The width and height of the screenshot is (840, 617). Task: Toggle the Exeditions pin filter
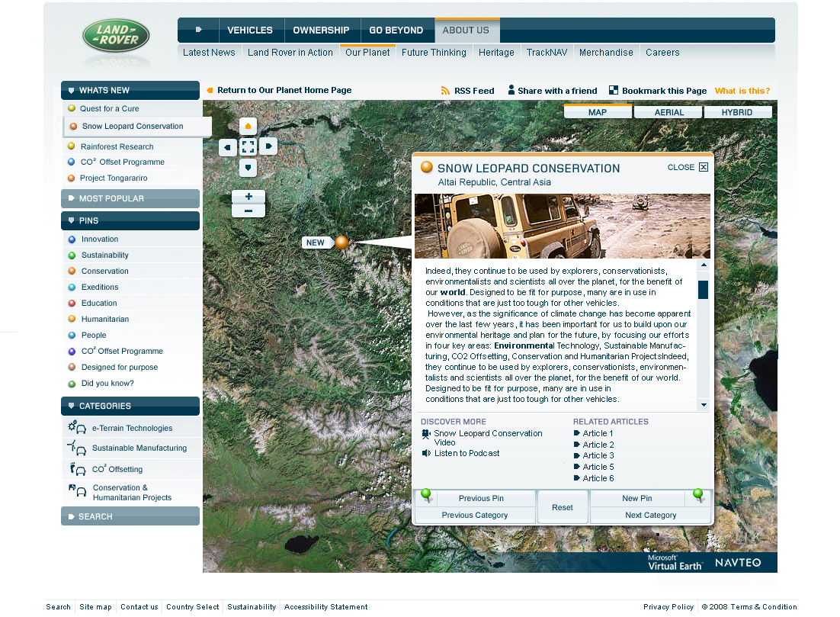point(130,288)
